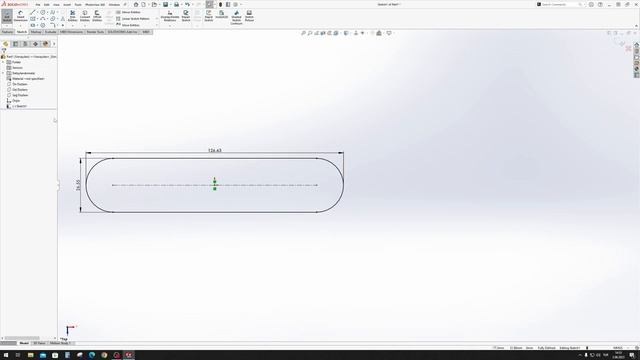This screenshot has height=360, width=640.
Task: Open the Tools menu
Action: point(78,4)
